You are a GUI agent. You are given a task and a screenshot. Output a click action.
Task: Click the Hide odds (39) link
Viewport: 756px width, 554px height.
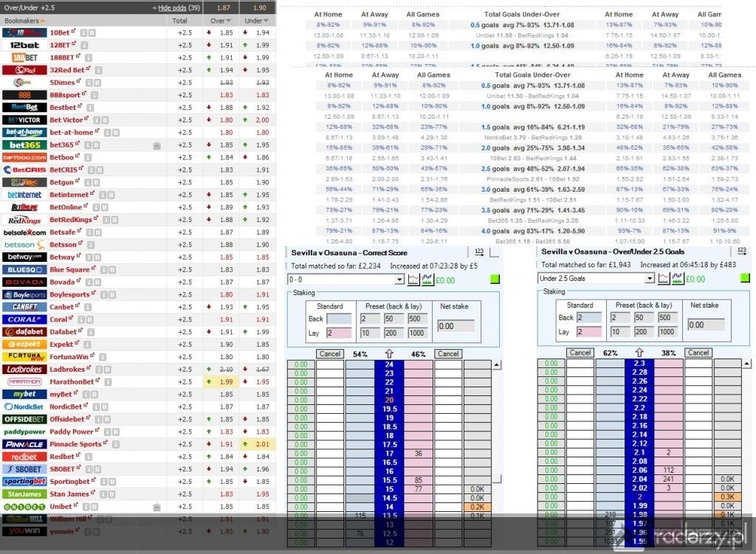click(x=179, y=7)
